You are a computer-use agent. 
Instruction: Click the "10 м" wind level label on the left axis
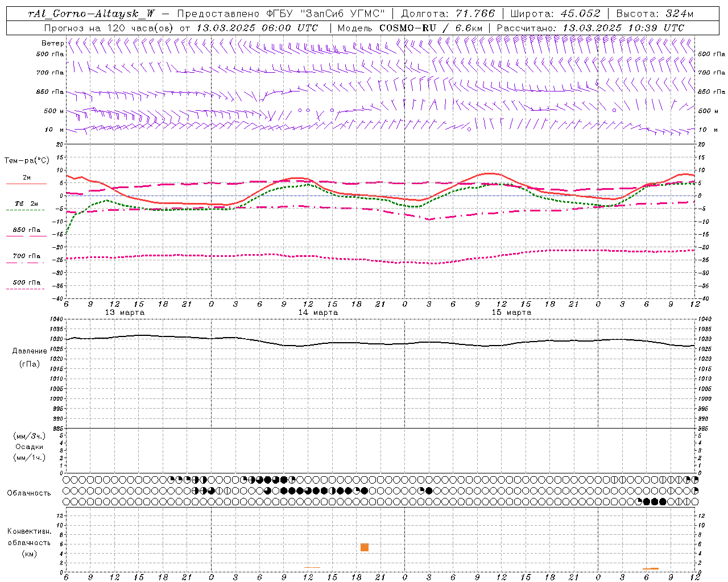[x=55, y=130]
